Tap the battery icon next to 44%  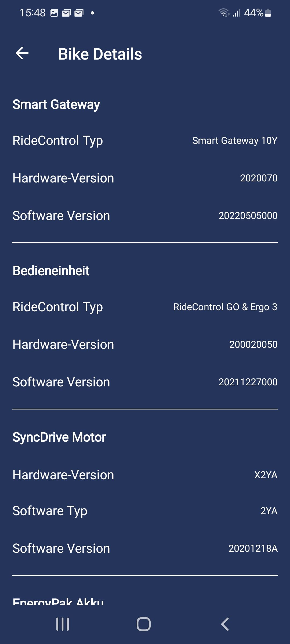pos(268,13)
